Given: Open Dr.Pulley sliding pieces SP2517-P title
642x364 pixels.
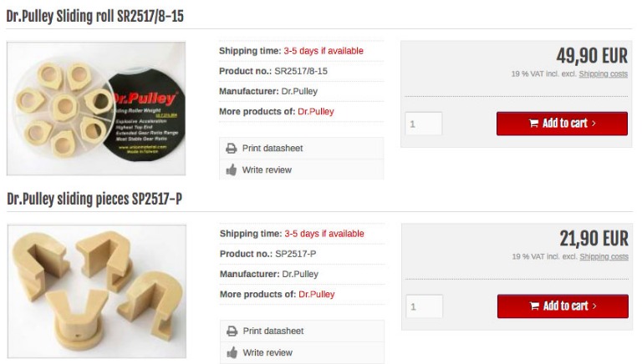Looking at the screenshot, I should 94,200.
